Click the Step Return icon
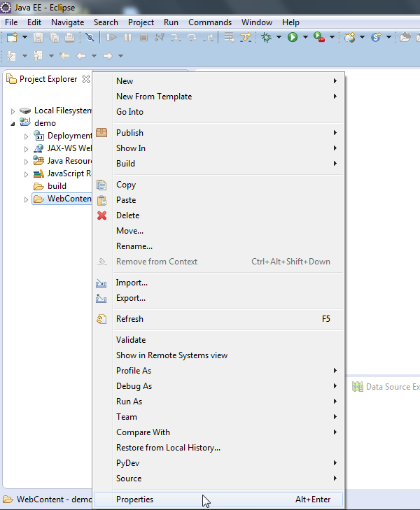420x510 pixels. (208, 37)
